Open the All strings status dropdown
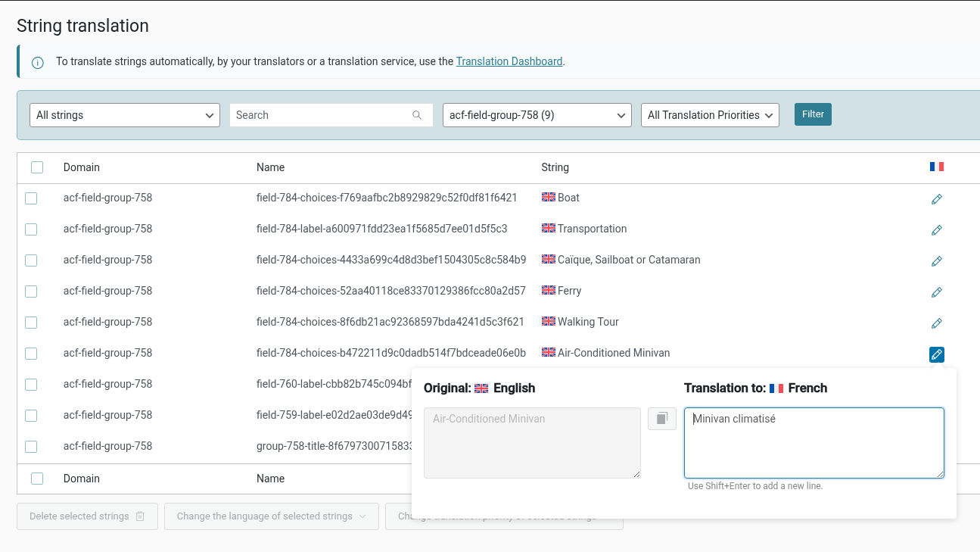The height and width of the screenshot is (552, 980). click(125, 115)
